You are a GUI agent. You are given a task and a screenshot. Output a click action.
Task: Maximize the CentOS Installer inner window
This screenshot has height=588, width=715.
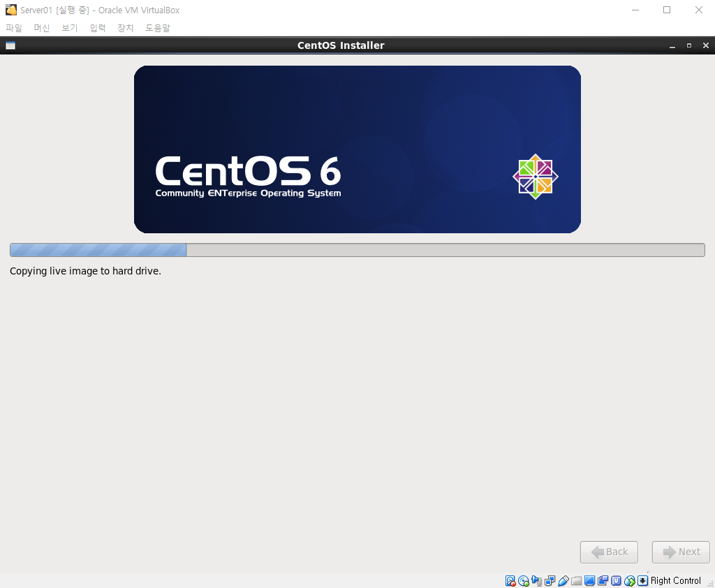[x=689, y=45]
